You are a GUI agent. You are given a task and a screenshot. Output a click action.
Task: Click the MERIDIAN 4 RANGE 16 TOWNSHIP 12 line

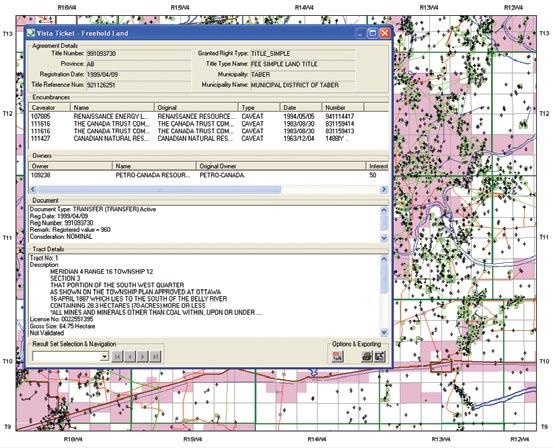coord(102,272)
